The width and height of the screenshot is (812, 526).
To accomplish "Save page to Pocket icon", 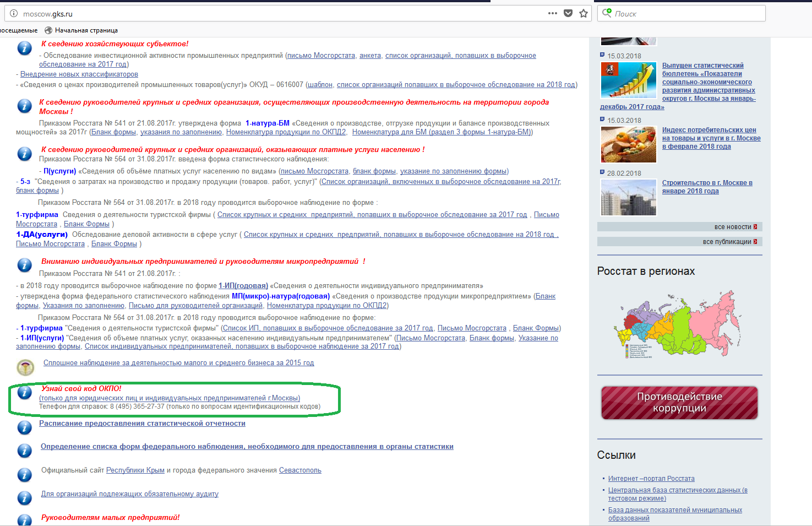I will (568, 14).
